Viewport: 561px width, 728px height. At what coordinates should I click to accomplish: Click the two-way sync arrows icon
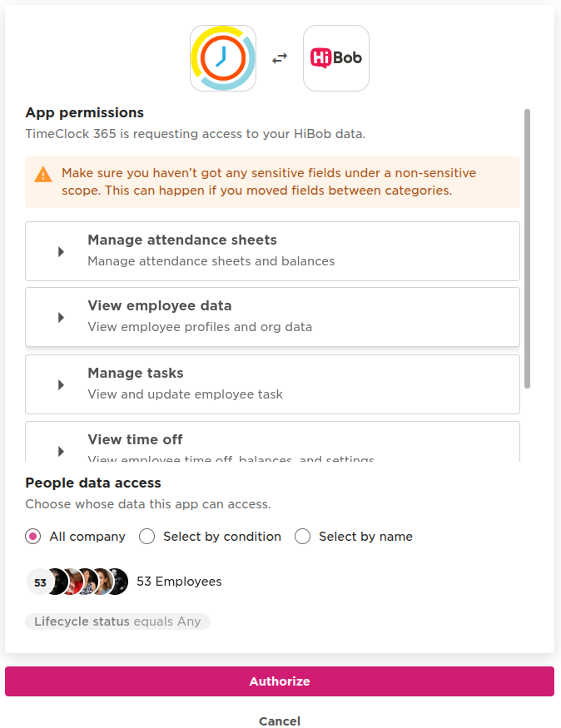(x=280, y=58)
